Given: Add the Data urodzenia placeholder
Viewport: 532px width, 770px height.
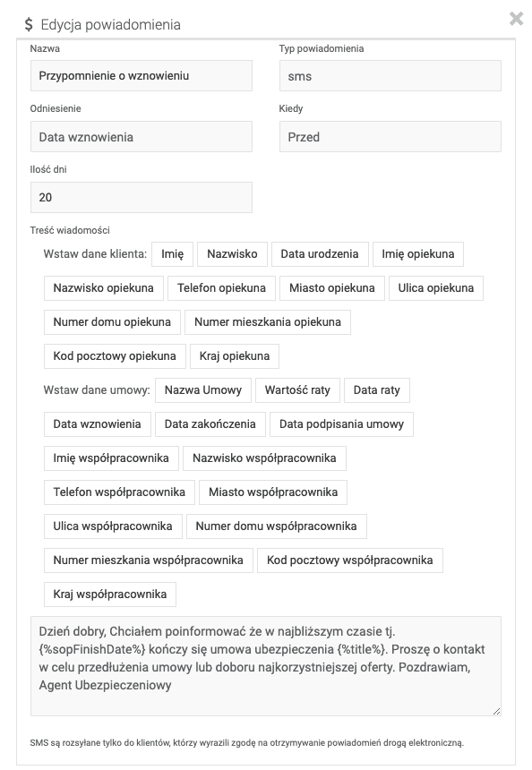Looking at the screenshot, I should pos(320,254).
